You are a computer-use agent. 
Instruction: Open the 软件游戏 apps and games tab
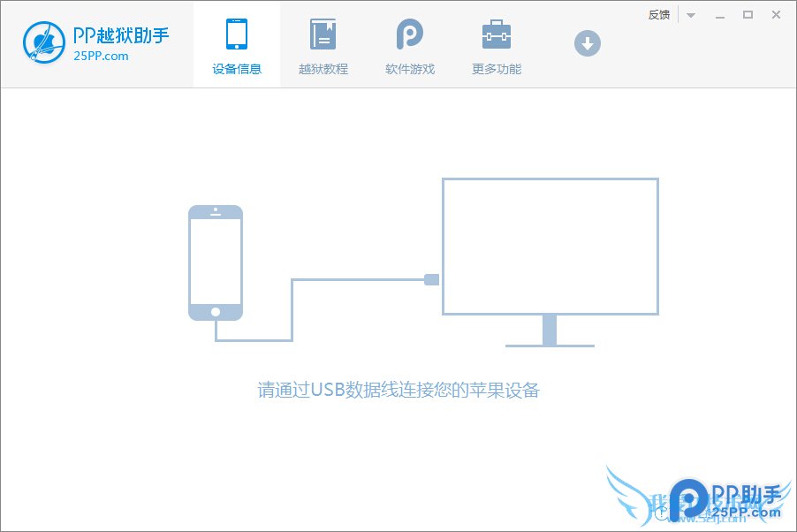click(410, 46)
